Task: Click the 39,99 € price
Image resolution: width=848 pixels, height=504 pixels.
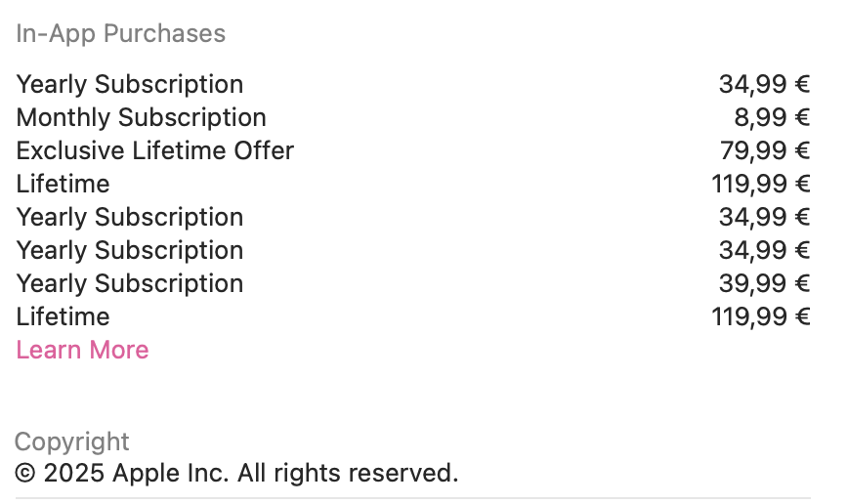Action: coord(764,284)
